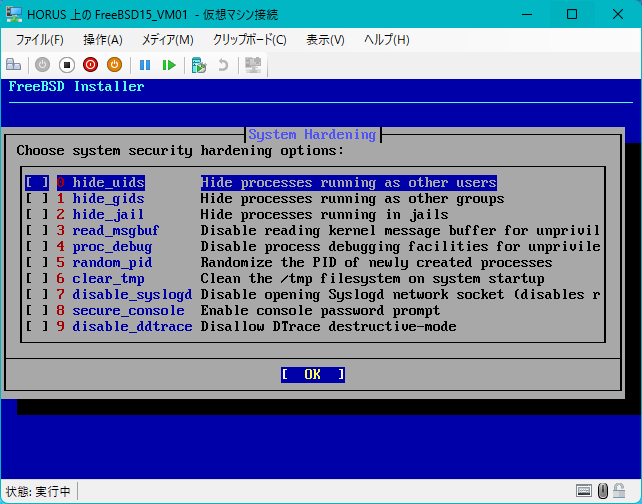This screenshot has width=642, height=504.
Task: Click 'Hide processes running as other groups' text
Action: 352,199
